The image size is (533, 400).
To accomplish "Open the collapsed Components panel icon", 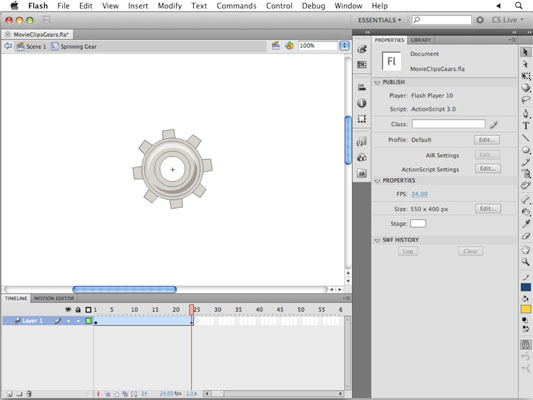I will 362,158.
